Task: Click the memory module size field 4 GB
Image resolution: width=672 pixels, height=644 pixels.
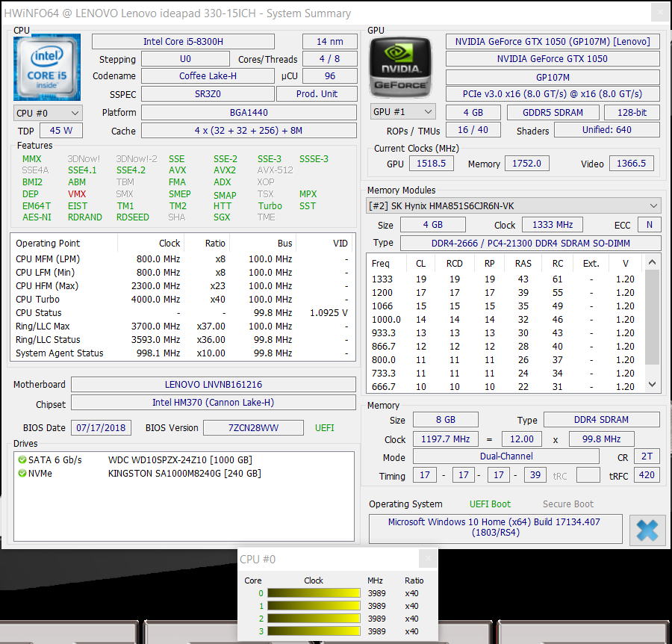Action: coord(433,225)
